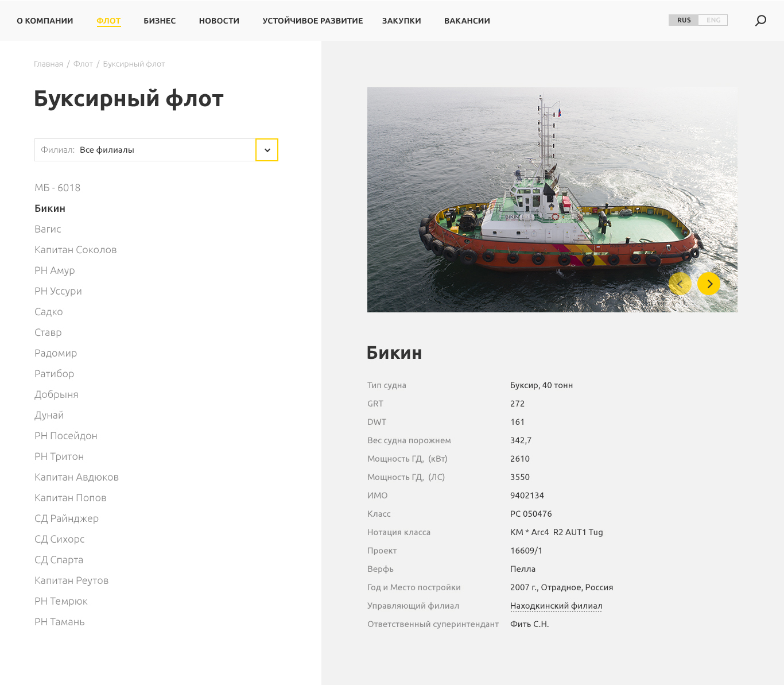Open Устойчивое развитие section
784x685 pixels.
coord(312,21)
